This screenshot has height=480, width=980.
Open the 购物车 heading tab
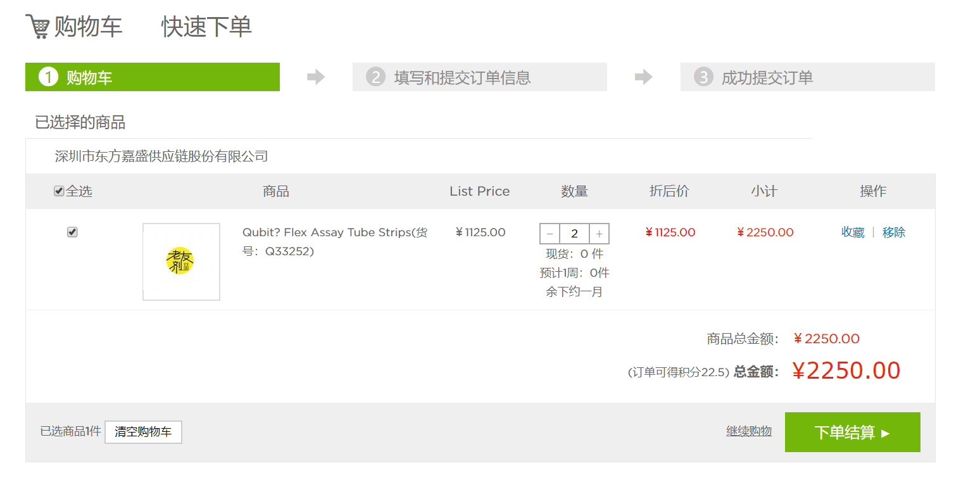point(88,27)
